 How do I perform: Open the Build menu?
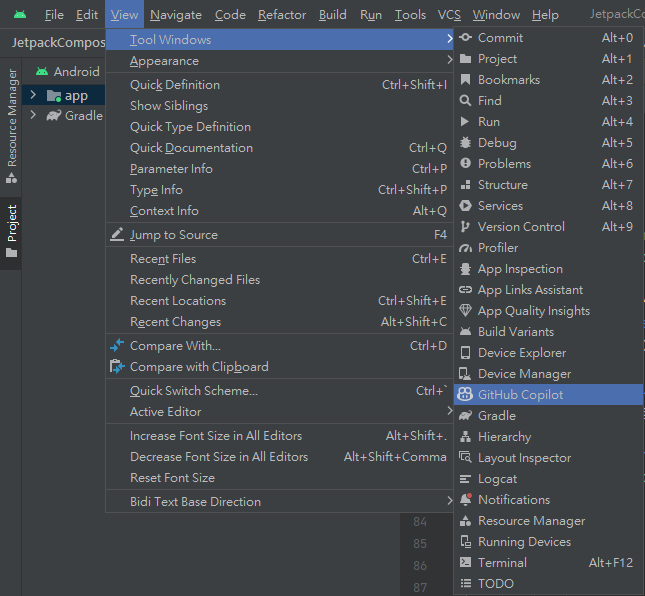point(333,15)
